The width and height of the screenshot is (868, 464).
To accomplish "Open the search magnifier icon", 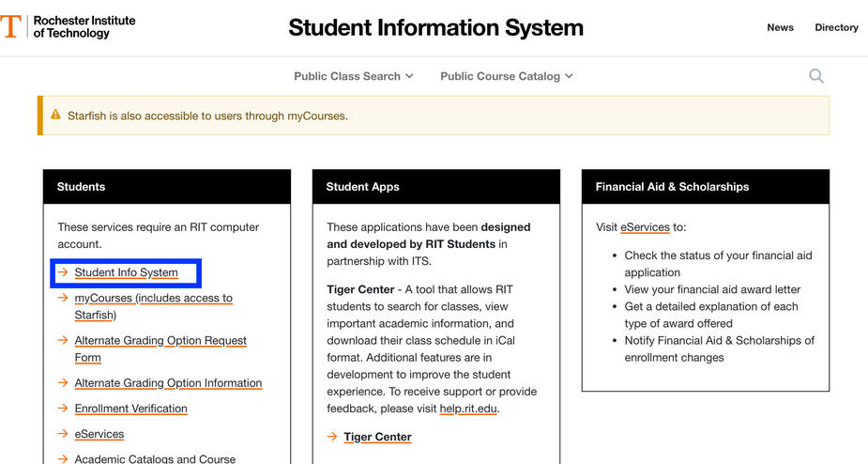I will (816, 76).
